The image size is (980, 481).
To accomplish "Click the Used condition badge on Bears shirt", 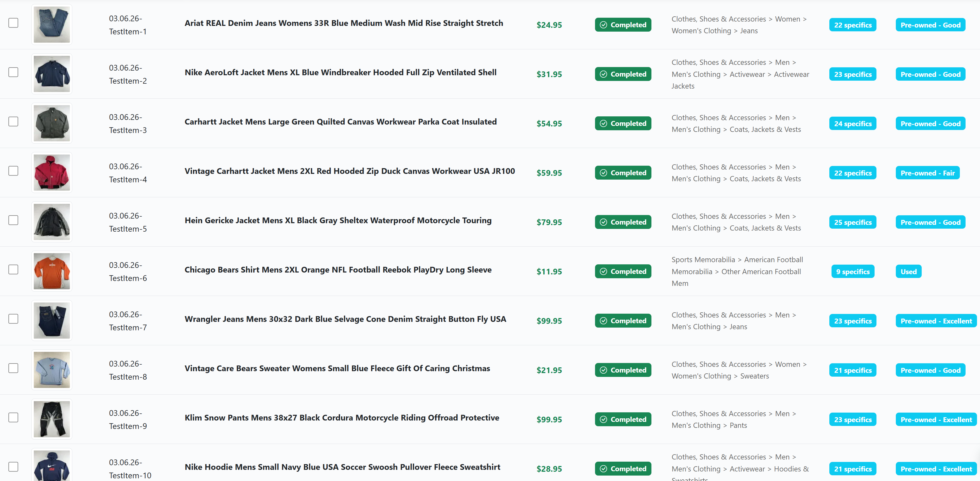I will (908, 271).
